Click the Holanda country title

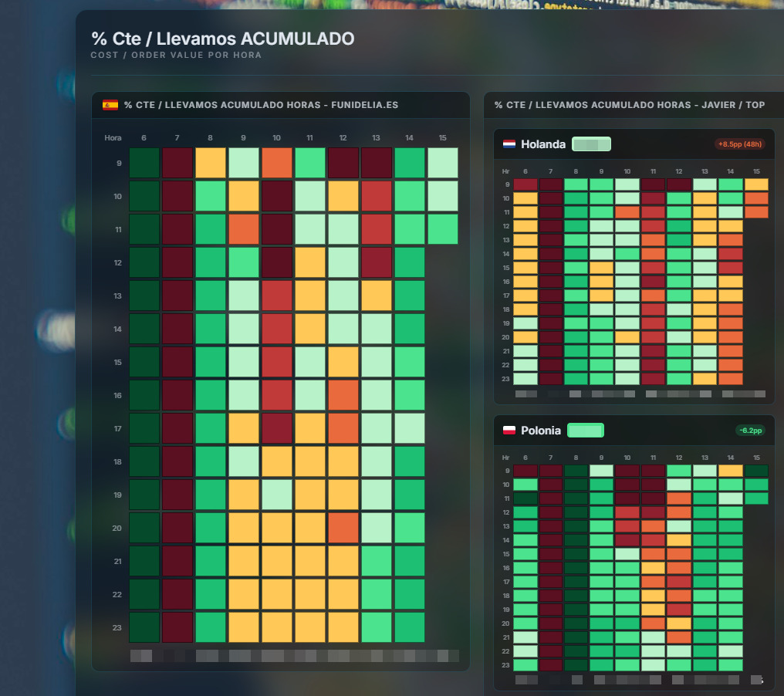coord(541,144)
